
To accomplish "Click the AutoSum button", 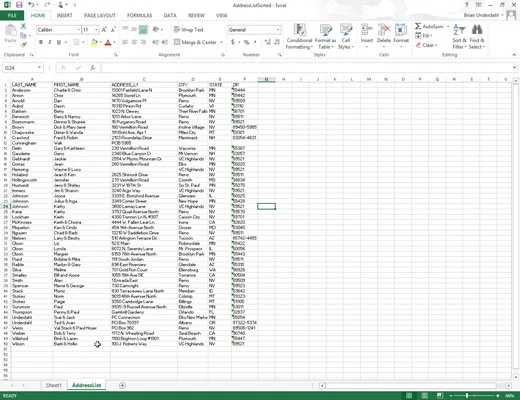I will 429,26.
